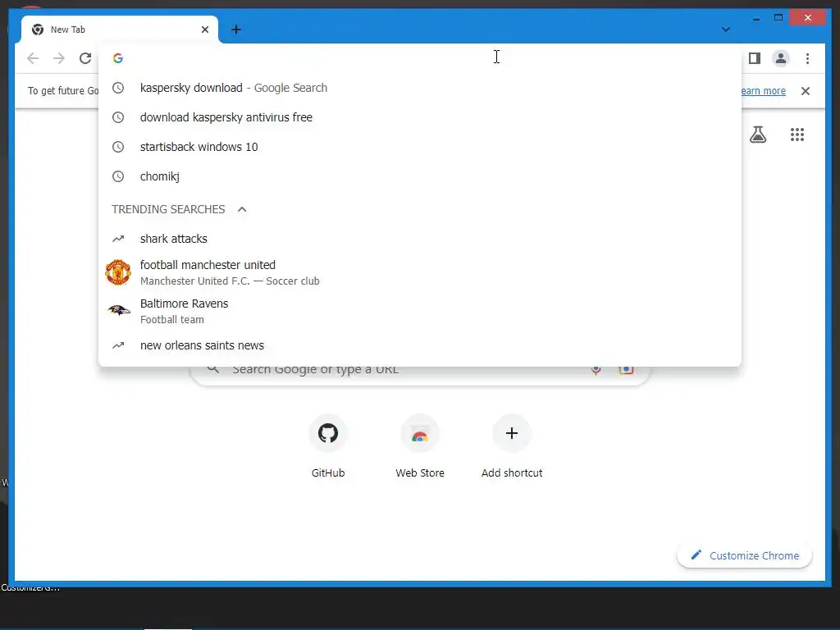This screenshot has width=840, height=630.
Task: Reload the page with the refresh icon
Action: click(85, 58)
